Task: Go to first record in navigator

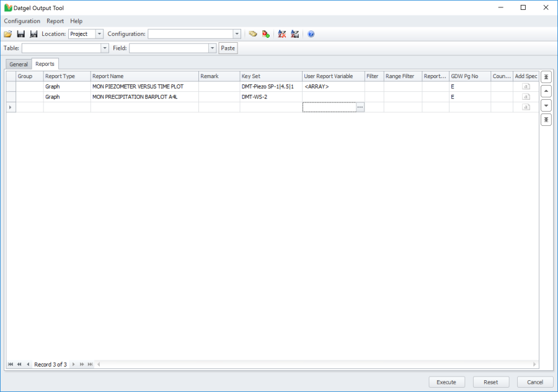Action: [x=11, y=364]
